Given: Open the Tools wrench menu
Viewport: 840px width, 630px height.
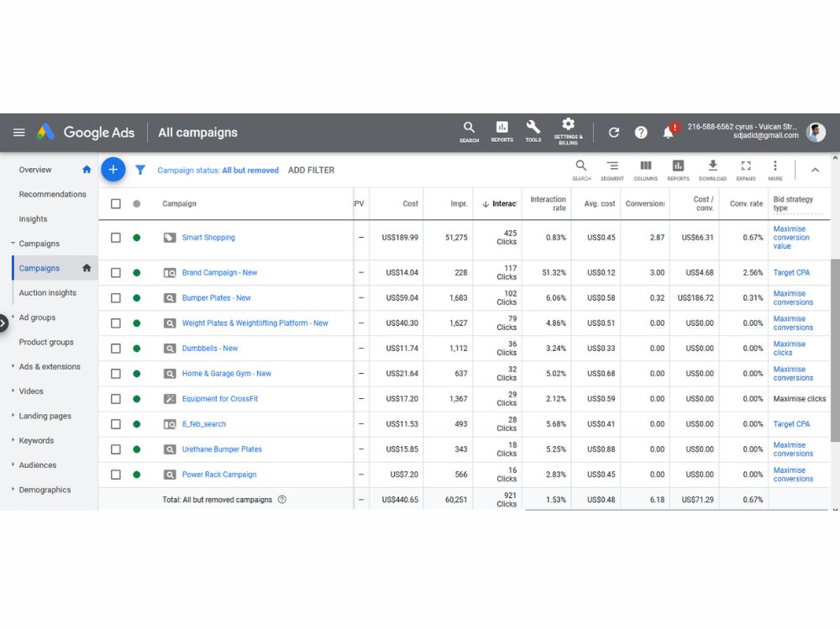Looking at the screenshot, I should [533, 131].
